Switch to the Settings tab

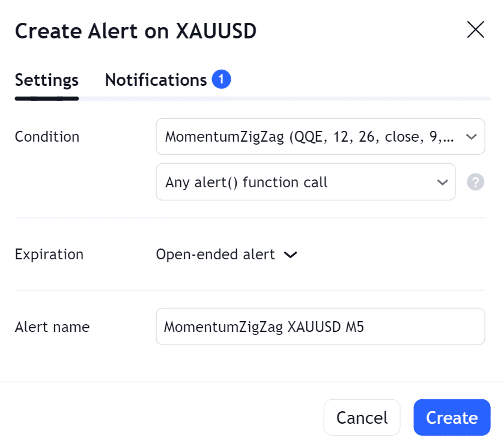click(x=47, y=80)
